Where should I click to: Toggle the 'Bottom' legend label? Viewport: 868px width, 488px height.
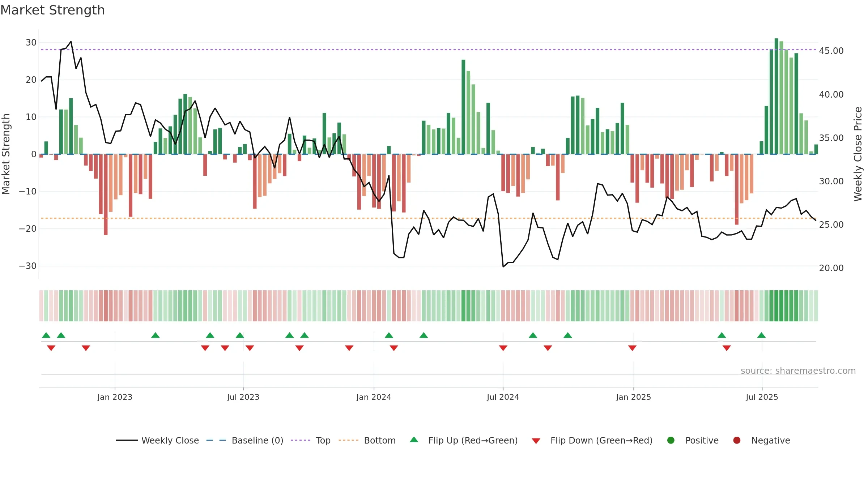point(380,440)
